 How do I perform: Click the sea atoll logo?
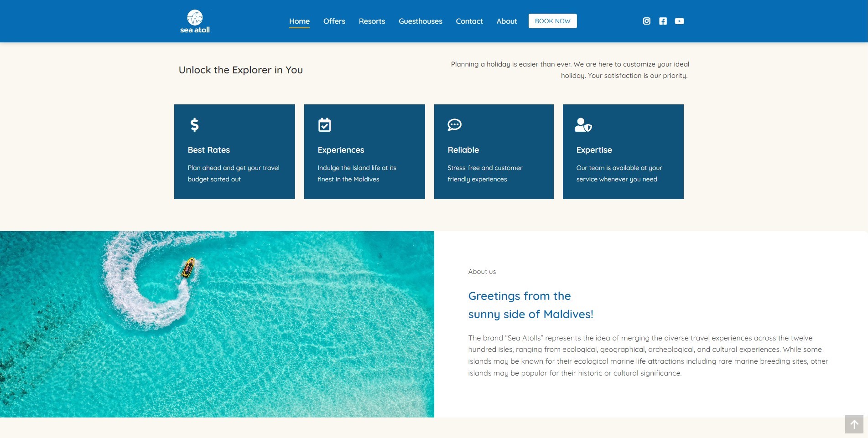[195, 21]
